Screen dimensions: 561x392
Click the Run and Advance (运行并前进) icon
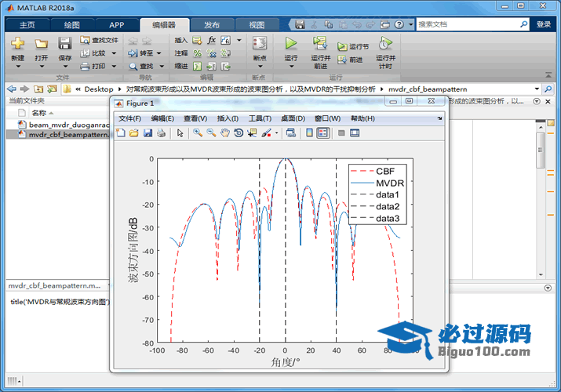point(320,43)
